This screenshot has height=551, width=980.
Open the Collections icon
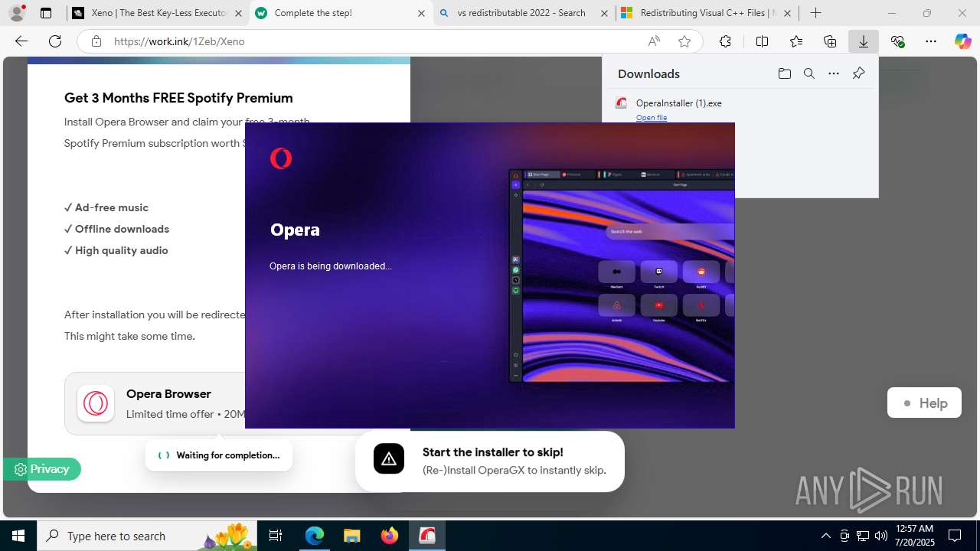(x=830, y=41)
